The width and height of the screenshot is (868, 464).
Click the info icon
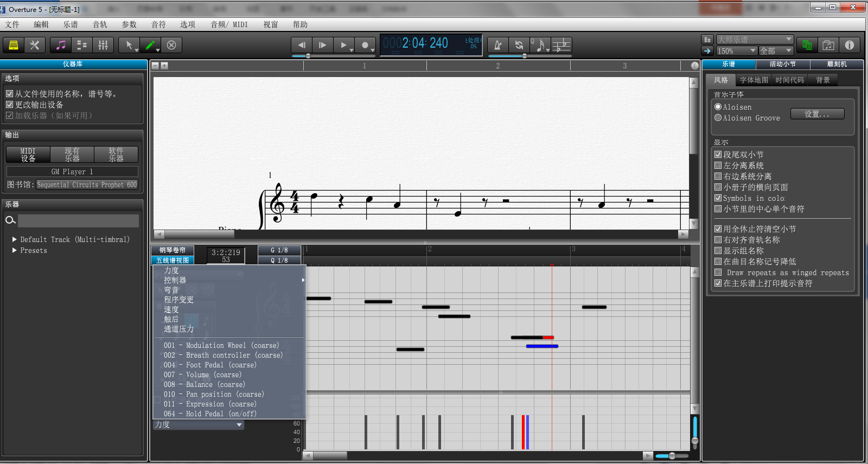(850, 45)
